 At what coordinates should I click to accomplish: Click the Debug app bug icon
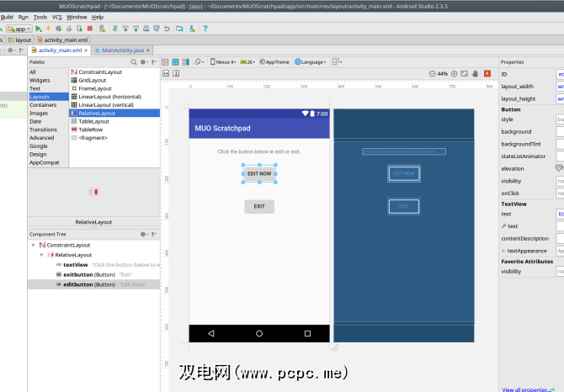[x=59, y=29]
